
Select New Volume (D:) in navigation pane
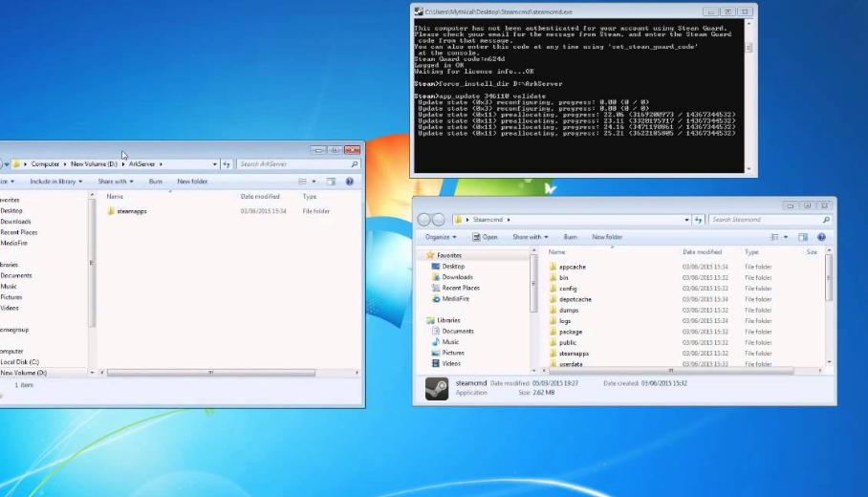(x=23, y=373)
